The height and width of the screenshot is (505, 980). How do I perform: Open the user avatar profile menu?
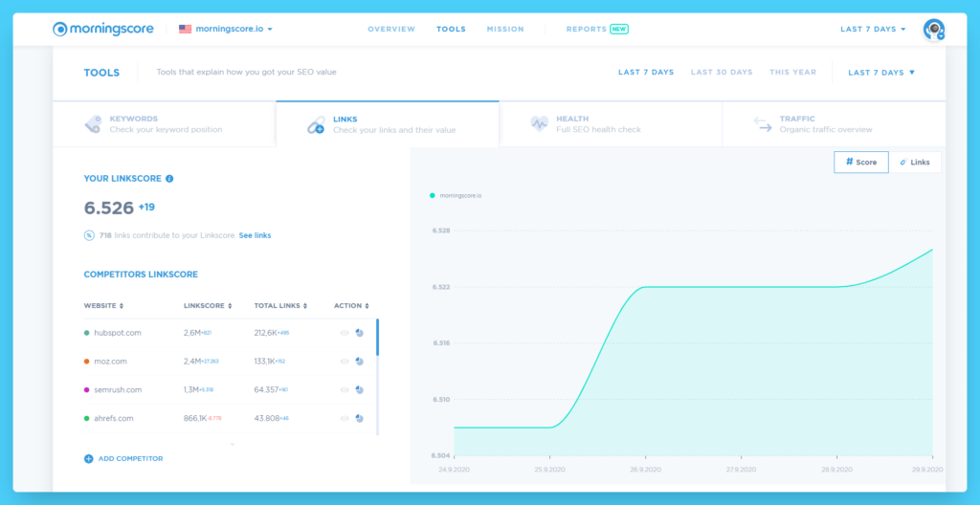(934, 30)
